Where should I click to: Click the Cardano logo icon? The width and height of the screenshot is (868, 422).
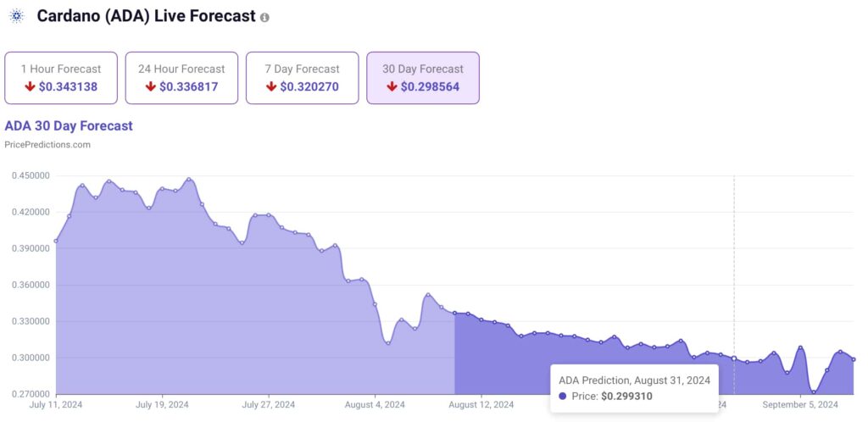16,16
